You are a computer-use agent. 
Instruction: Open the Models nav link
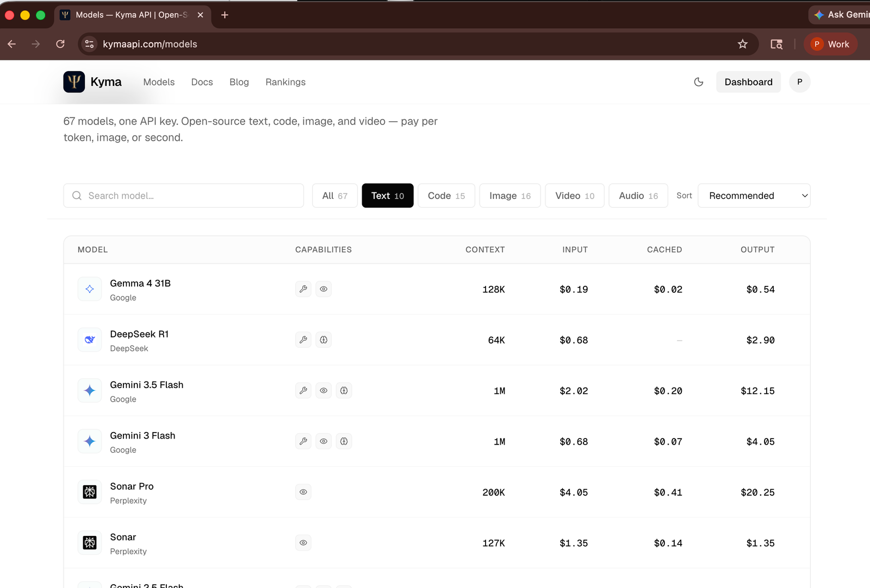159,82
